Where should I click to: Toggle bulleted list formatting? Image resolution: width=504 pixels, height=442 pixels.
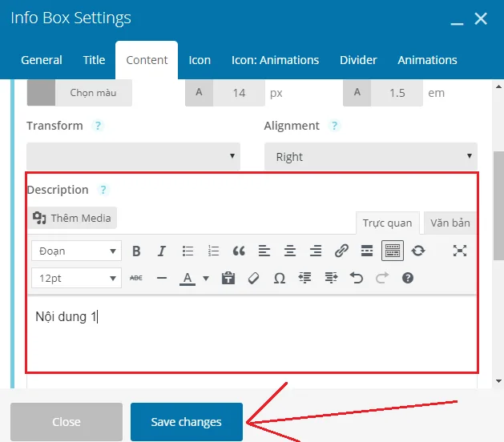tap(187, 251)
